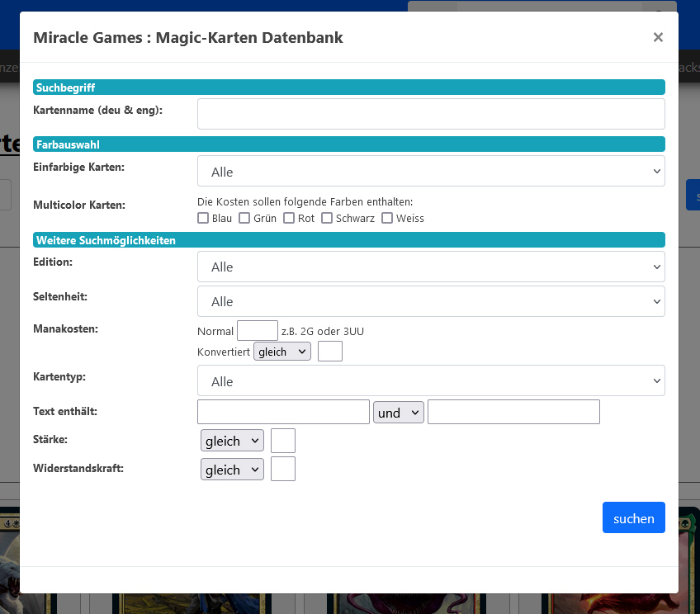This screenshot has width=700, height=614.
Task: Click 'Die Kosten sollen folgende Farben enthalten:' text
Action: (305, 201)
